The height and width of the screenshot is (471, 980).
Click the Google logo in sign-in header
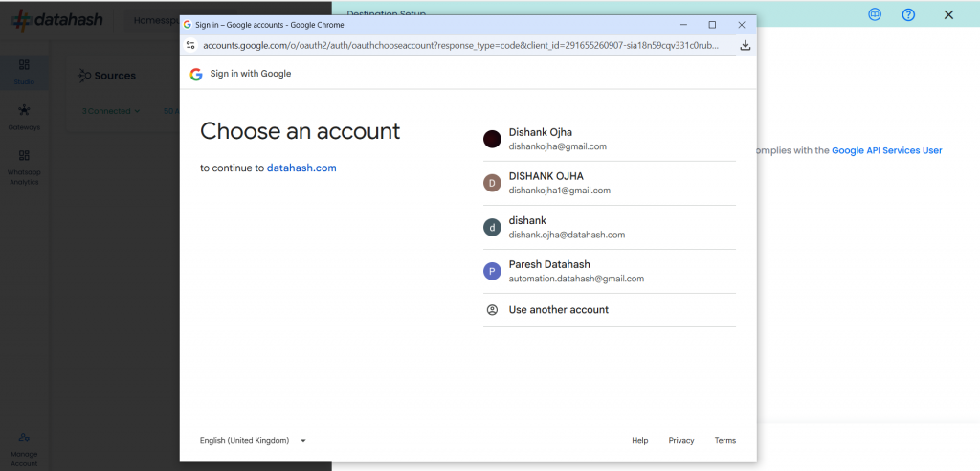click(x=196, y=74)
